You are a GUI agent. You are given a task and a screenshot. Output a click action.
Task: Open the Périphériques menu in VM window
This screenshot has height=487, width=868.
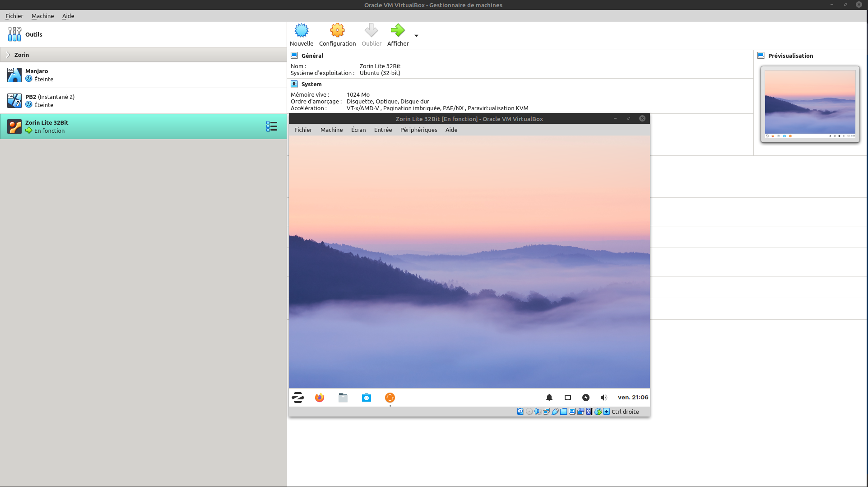[x=418, y=130]
